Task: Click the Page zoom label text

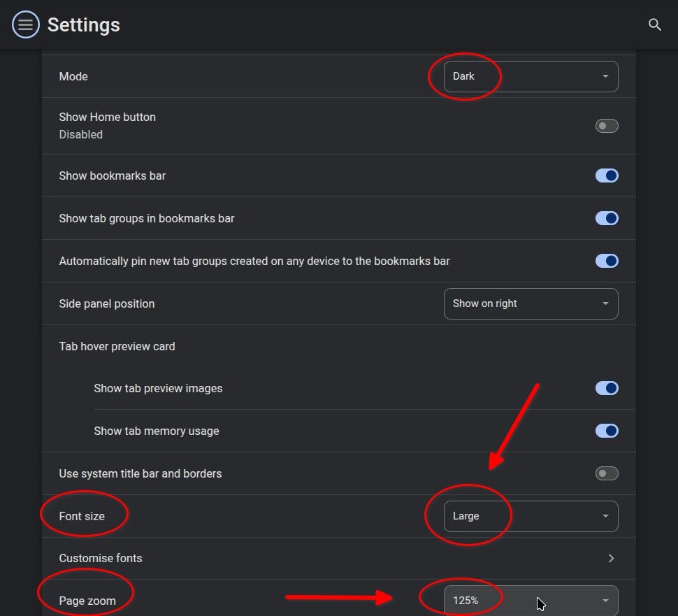Action: tap(87, 601)
